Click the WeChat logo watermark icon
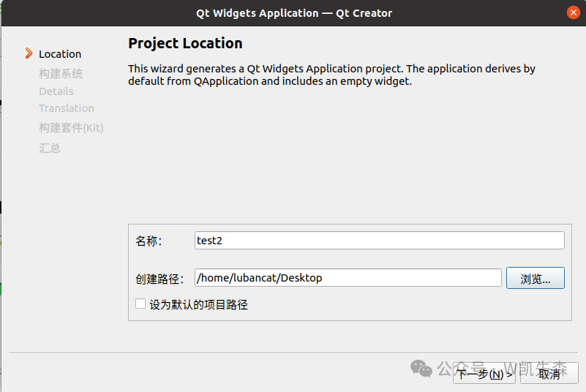Screen dimensions: 586x392 (x=421, y=368)
